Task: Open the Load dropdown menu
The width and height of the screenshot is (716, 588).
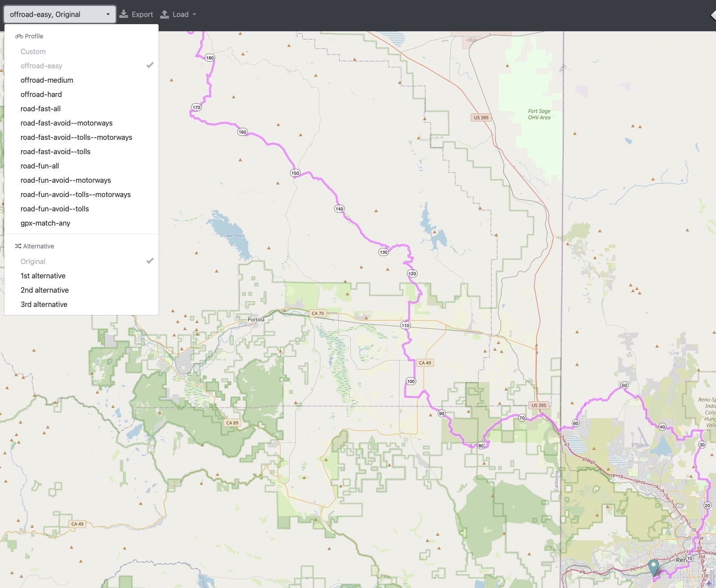Action: pos(178,14)
